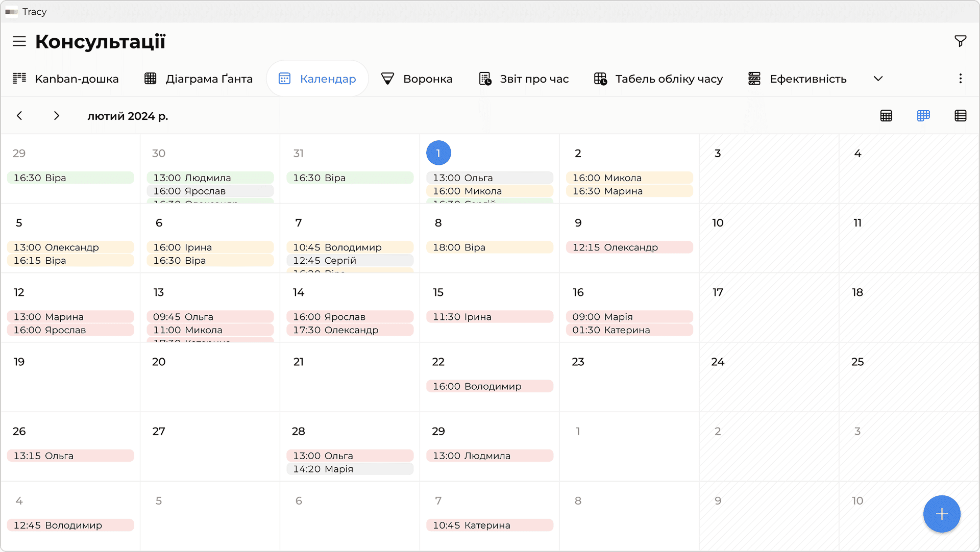Screen dimensions: 980x552
Task: Open 17:30 Олександр event on February 14
Action: (x=350, y=330)
